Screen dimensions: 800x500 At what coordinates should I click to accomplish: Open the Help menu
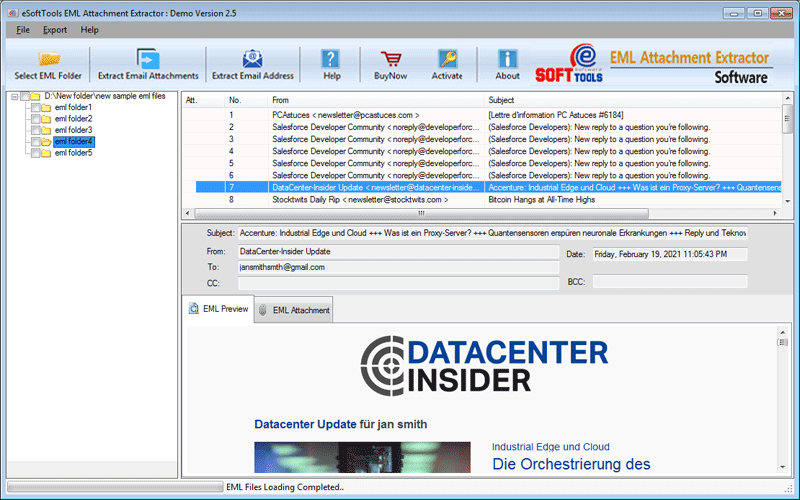tap(89, 30)
